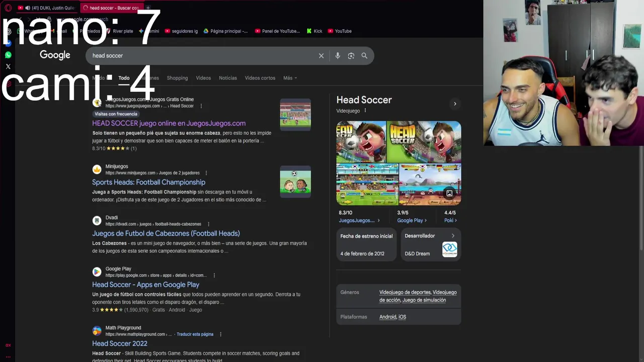Open options menu for Minijuegos result
Viewport: 644px width, 362px height.
tap(206, 173)
